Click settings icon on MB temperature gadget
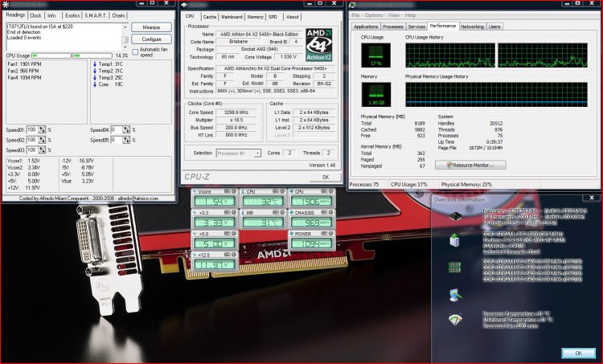 (276, 213)
